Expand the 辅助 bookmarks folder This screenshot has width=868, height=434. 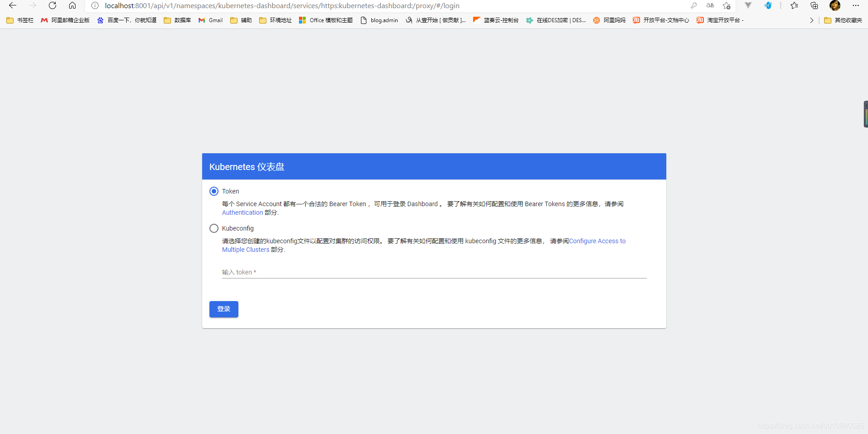coord(241,20)
